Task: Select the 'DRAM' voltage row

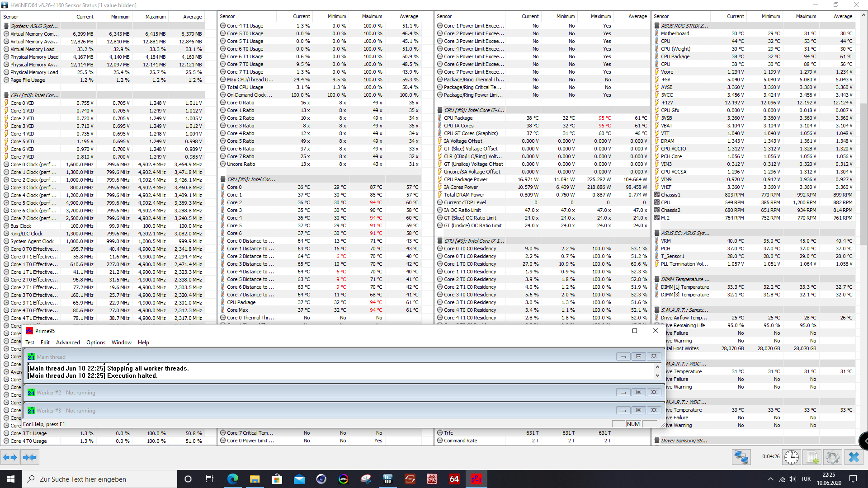Action: 754,141
